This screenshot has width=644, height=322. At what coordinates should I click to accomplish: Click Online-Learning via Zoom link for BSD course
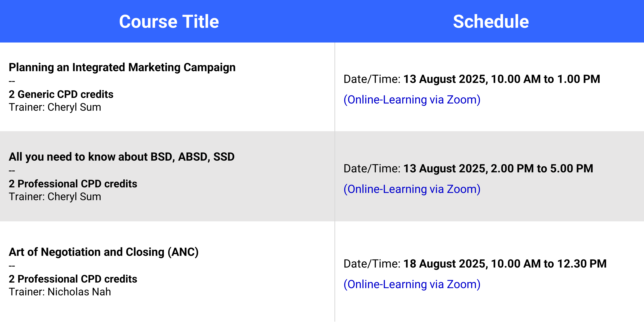412,189
